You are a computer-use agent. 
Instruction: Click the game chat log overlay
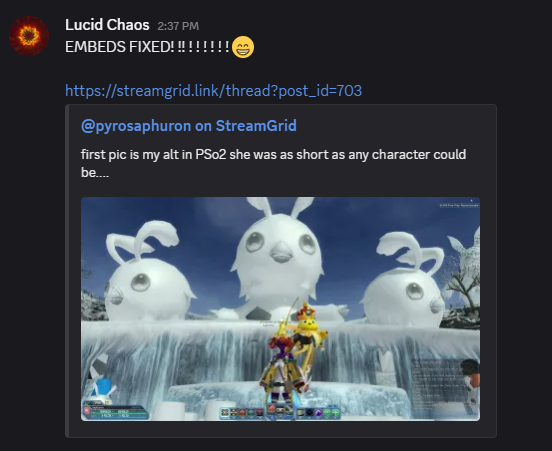click(x=440, y=386)
